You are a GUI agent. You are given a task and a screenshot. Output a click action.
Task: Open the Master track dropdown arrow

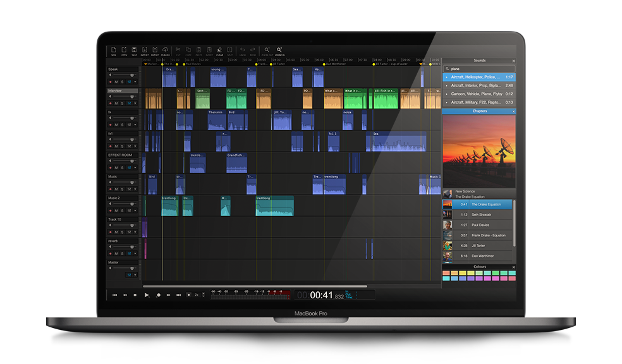(135, 275)
